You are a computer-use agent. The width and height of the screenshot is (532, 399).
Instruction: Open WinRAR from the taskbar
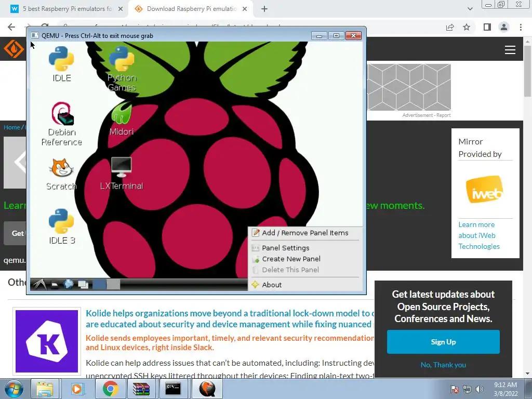pyautogui.click(x=141, y=389)
